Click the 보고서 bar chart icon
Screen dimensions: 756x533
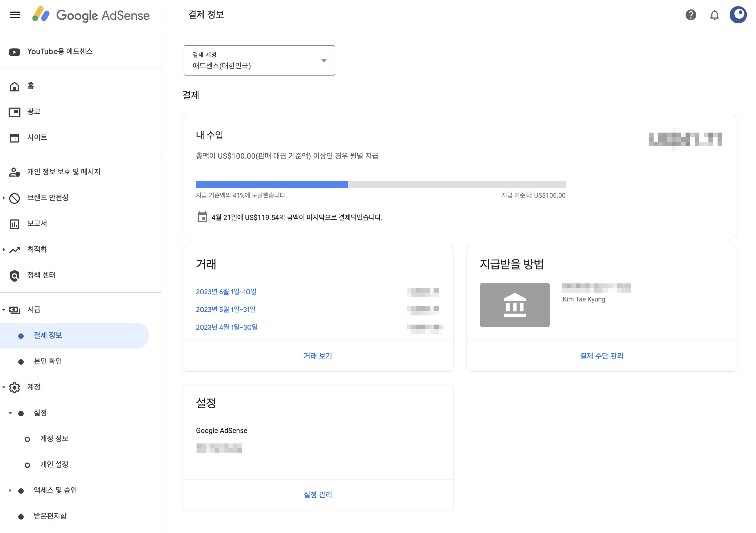[x=15, y=224]
